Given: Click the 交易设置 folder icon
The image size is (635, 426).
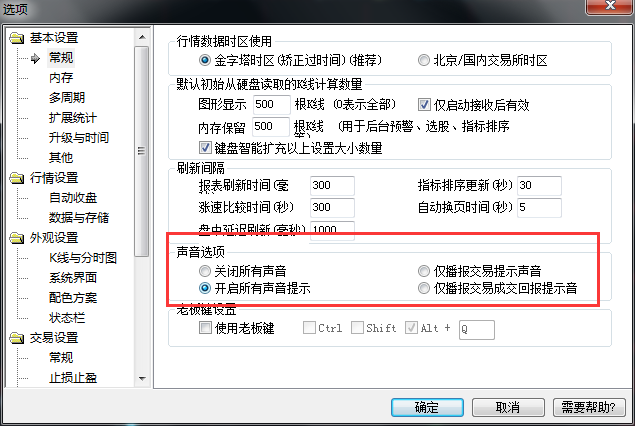Looking at the screenshot, I should (17, 338).
